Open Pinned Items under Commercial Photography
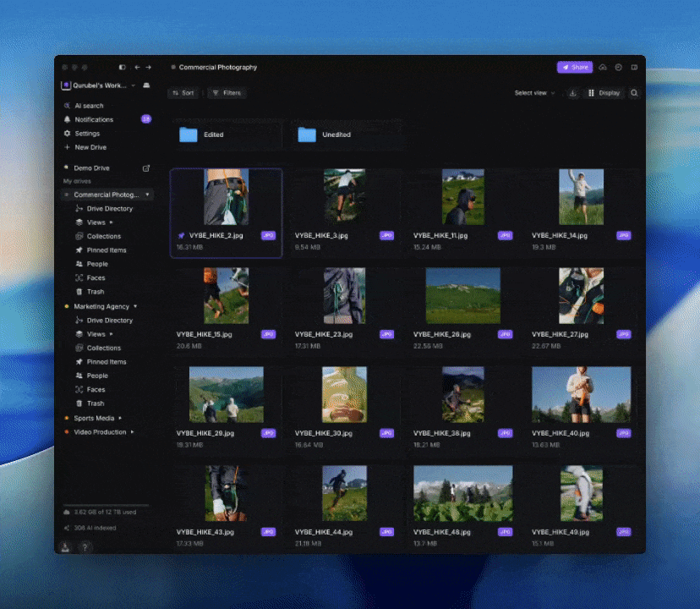The height and width of the screenshot is (609, 700). click(107, 250)
